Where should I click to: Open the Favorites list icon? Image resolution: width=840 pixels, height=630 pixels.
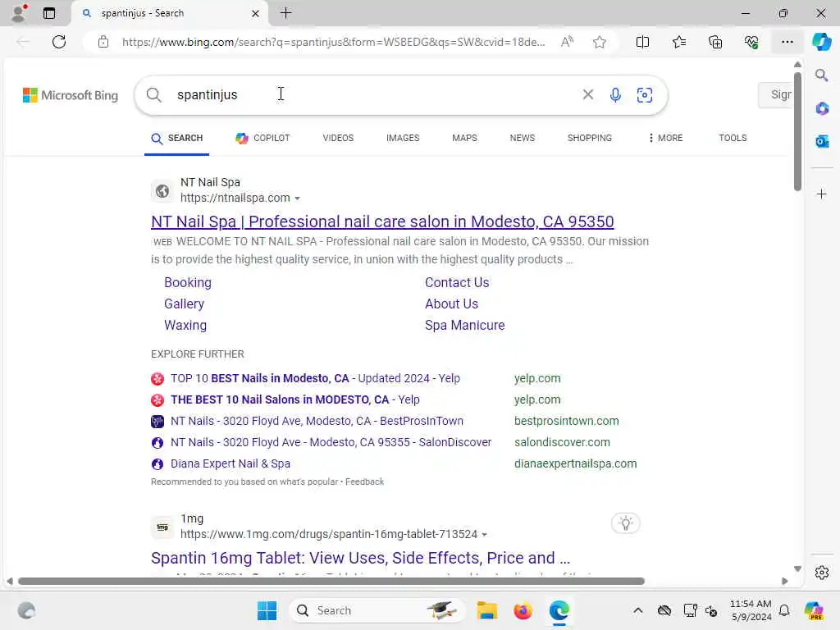click(x=678, y=42)
